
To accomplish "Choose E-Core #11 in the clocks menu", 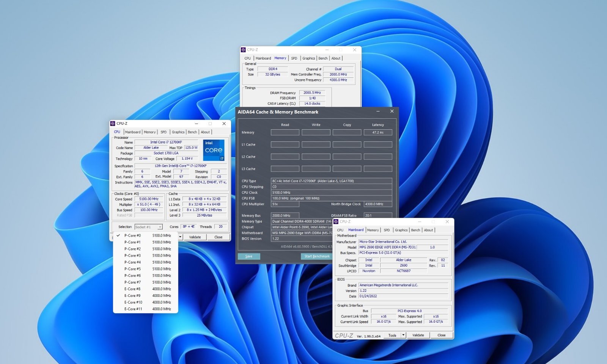I will [x=146, y=309].
